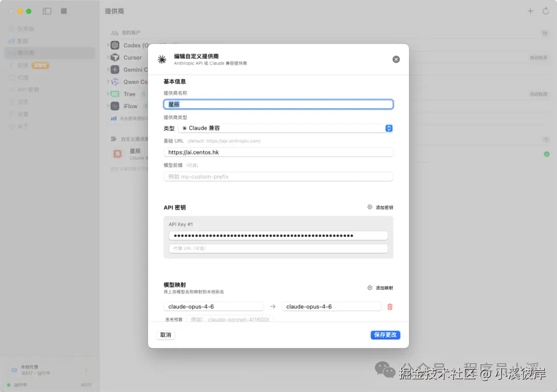Viewport: 557px width, 392px height.
Task: Delete the claude-opus-4-6 model mapping
Action: click(x=390, y=306)
